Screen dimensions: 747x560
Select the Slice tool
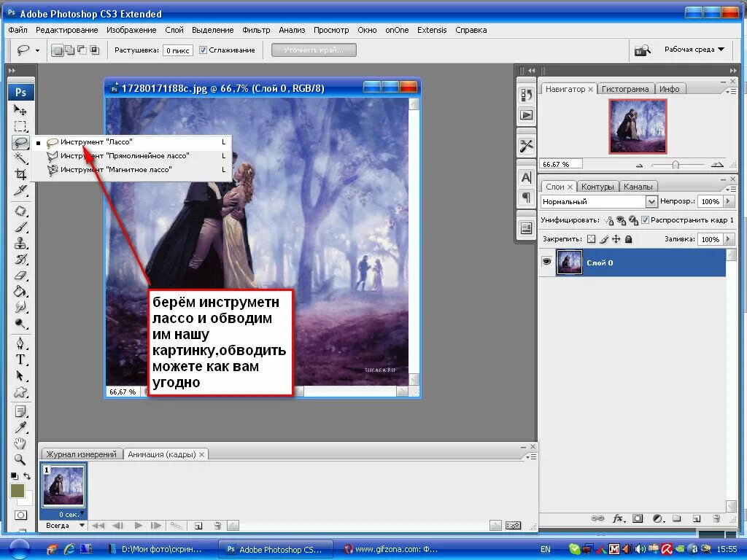(x=20, y=190)
